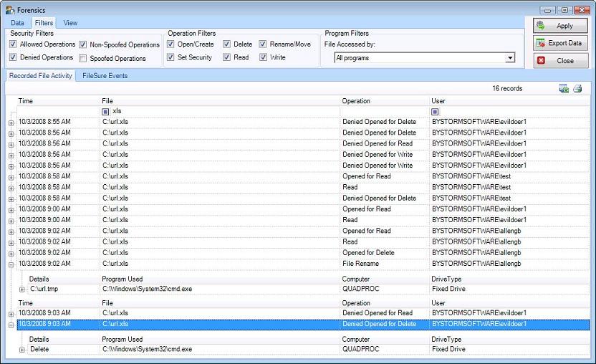Image resolution: width=596 pixels, height=364 pixels.
Task: Switch to FileSure Events tab
Action: tap(105, 76)
